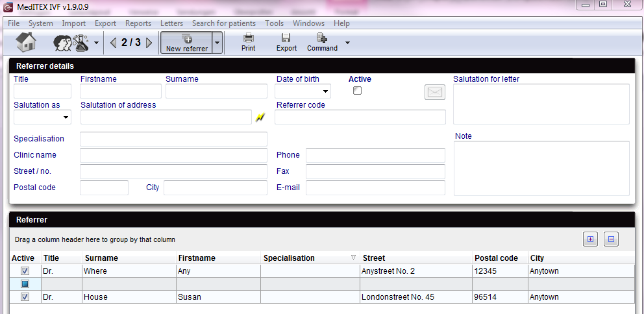Viewport: 644px width, 314px height.
Task: Export the referrer data
Action: (x=286, y=43)
